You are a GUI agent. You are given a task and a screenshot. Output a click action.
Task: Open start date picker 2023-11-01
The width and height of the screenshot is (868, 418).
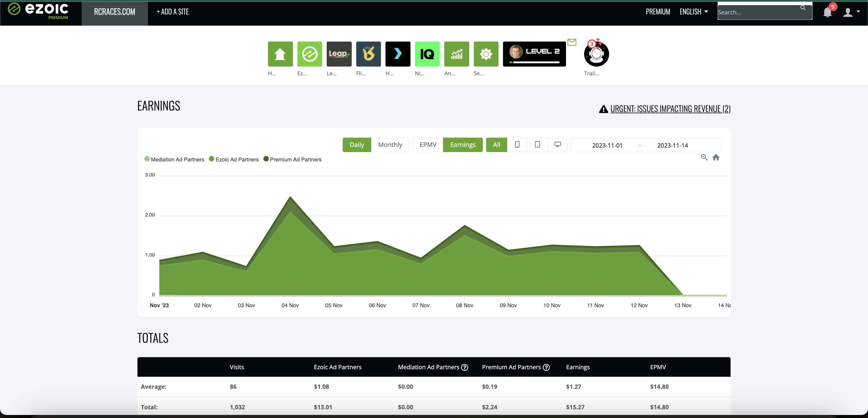click(607, 145)
